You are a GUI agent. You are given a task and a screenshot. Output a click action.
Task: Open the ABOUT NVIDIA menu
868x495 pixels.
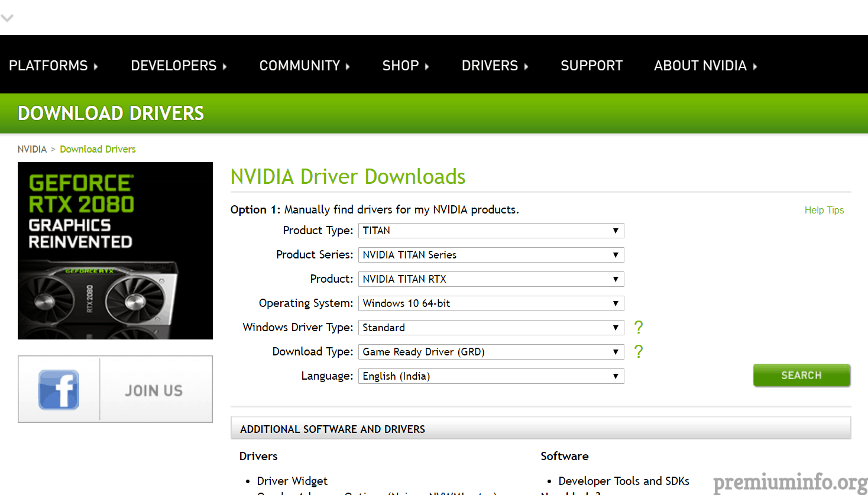(705, 66)
